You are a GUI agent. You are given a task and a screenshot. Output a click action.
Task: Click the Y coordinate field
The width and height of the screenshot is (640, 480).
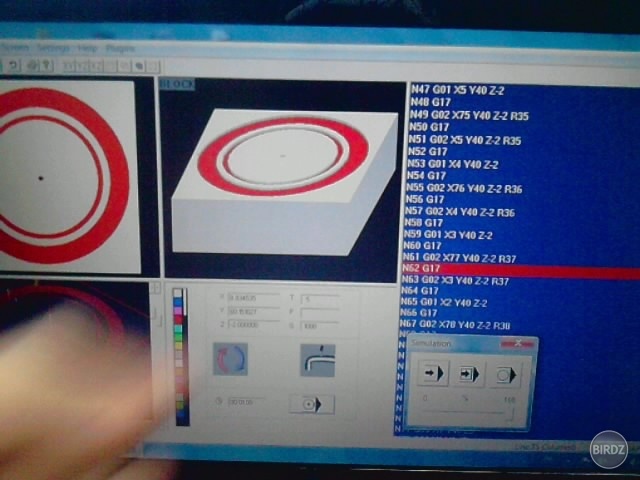[253, 311]
